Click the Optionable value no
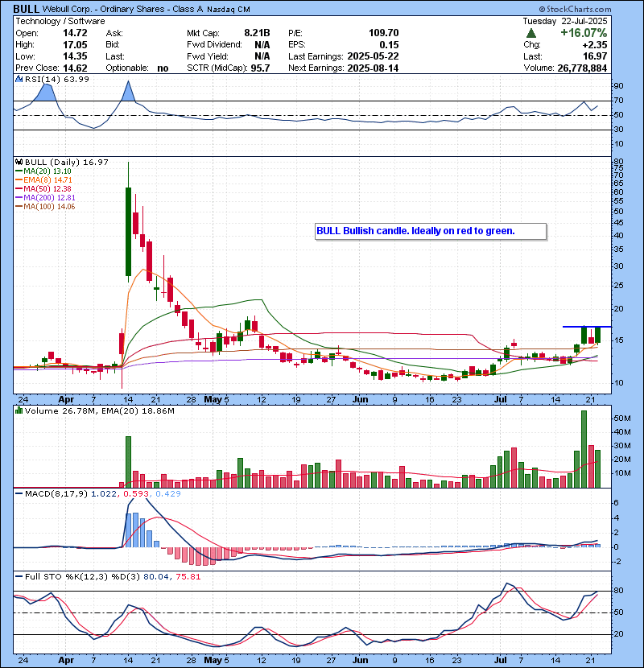Image resolution: width=644 pixels, height=668 pixels. click(x=163, y=68)
